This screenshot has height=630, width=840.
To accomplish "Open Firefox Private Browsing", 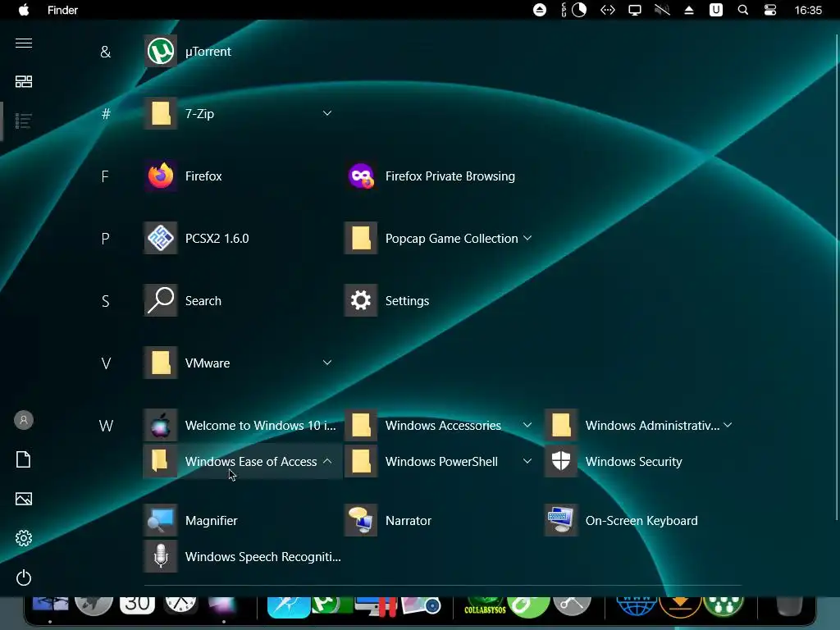I will [430, 176].
